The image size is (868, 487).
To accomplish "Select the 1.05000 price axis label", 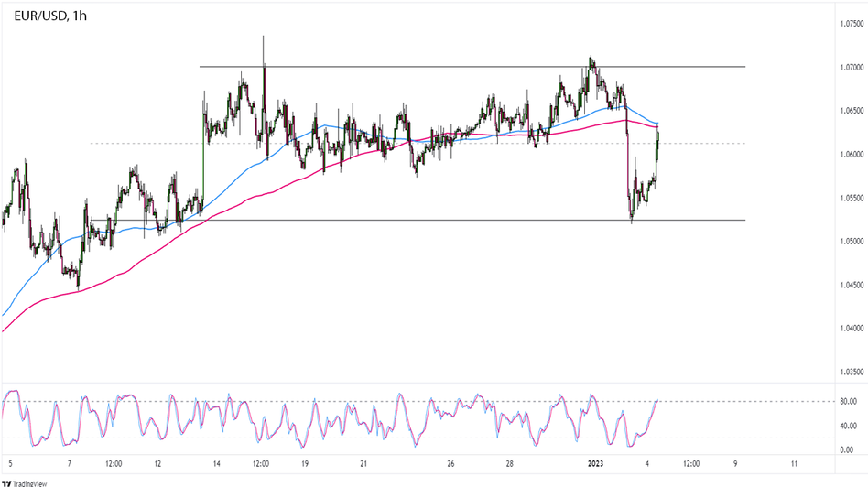I will (852, 242).
